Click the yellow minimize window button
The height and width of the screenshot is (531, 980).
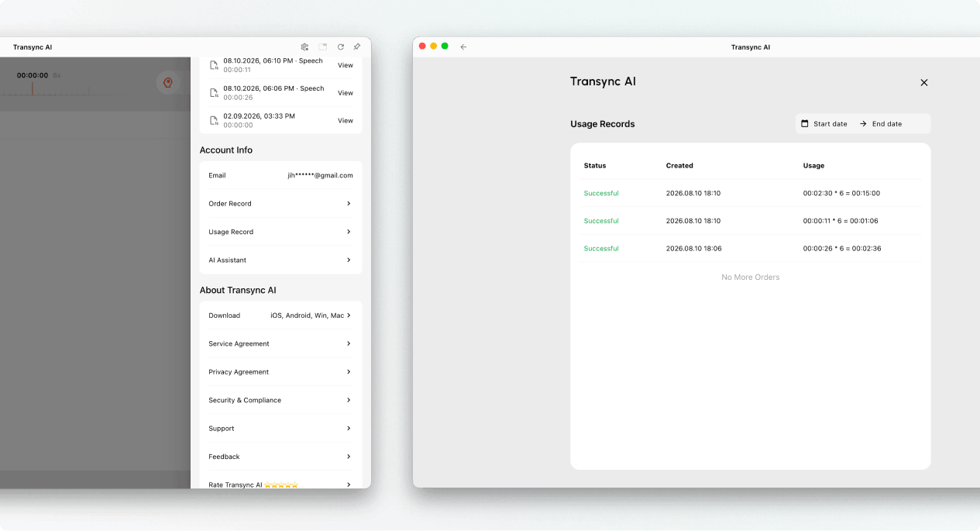[x=434, y=47]
